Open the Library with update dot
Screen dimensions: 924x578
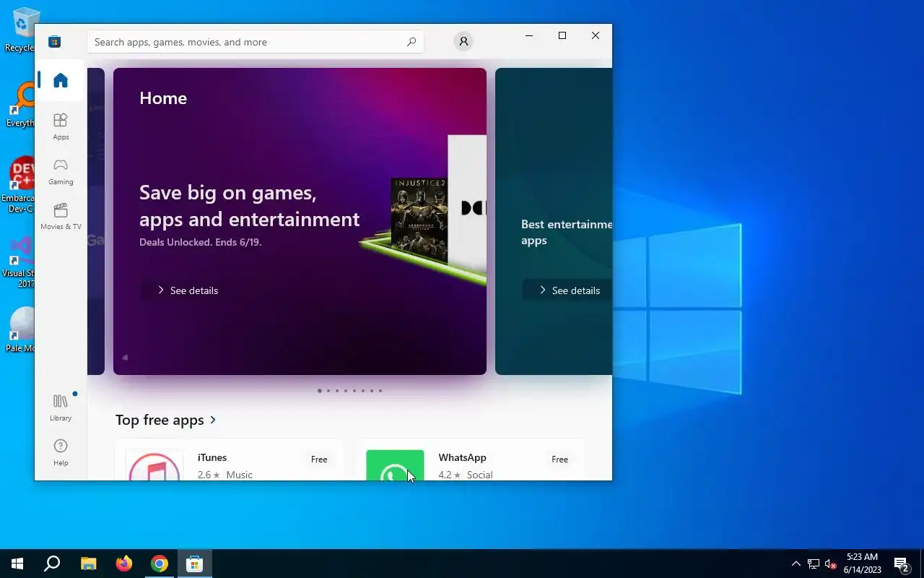click(x=61, y=407)
